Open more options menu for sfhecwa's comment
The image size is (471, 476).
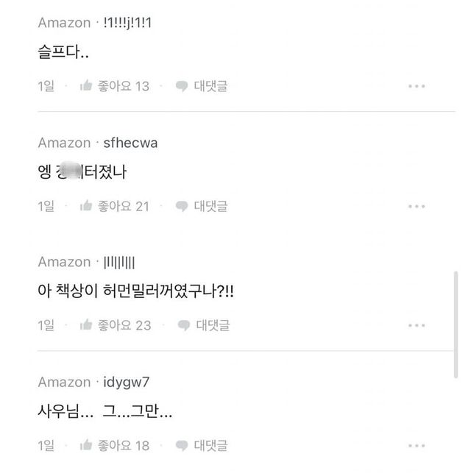coord(417,206)
